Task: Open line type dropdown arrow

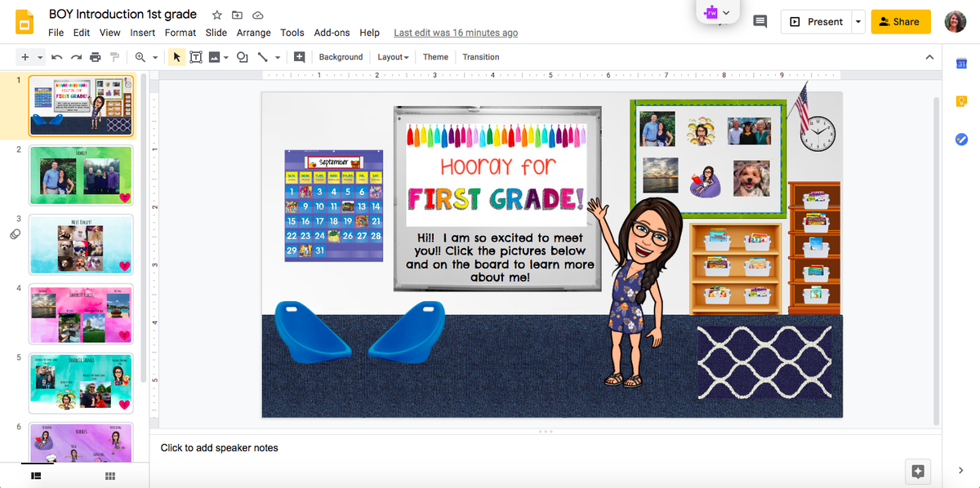Action: [x=278, y=57]
